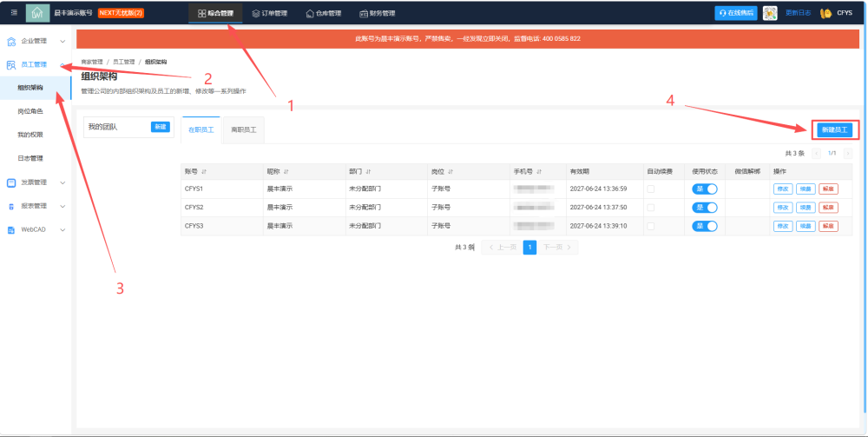Click 解雇 for account CFYS3

(x=828, y=226)
